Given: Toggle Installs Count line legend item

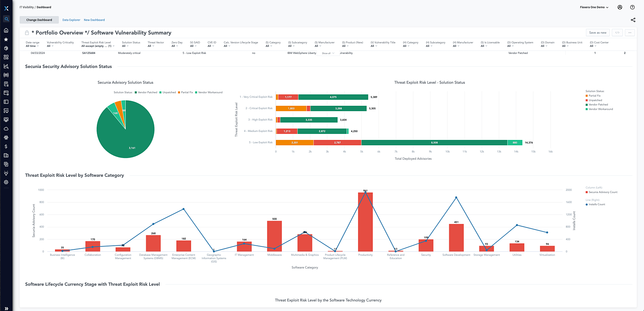Looking at the screenshot, I should coord(596,205).
